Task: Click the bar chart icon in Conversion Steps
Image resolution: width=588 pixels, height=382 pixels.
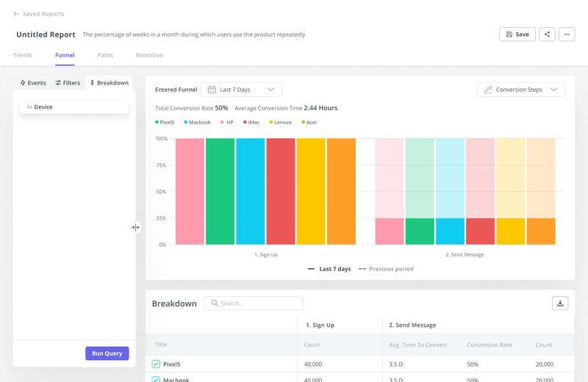Action: click(488, 90)
